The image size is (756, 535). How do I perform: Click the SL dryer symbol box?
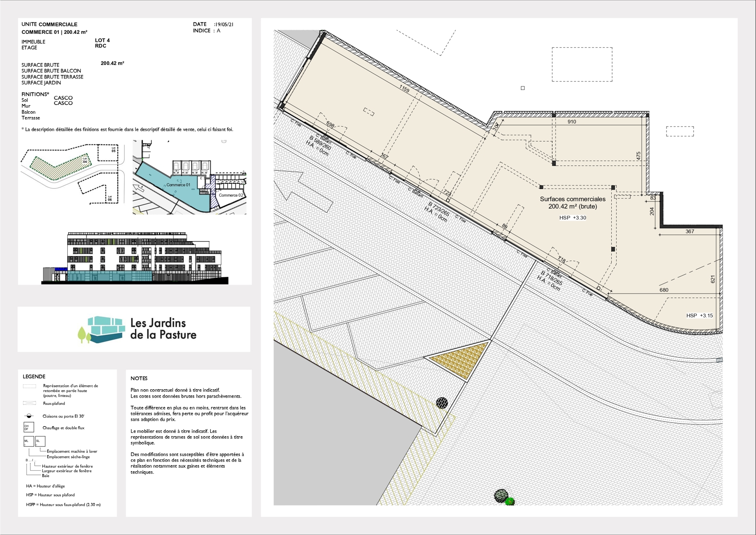point(40,441)
